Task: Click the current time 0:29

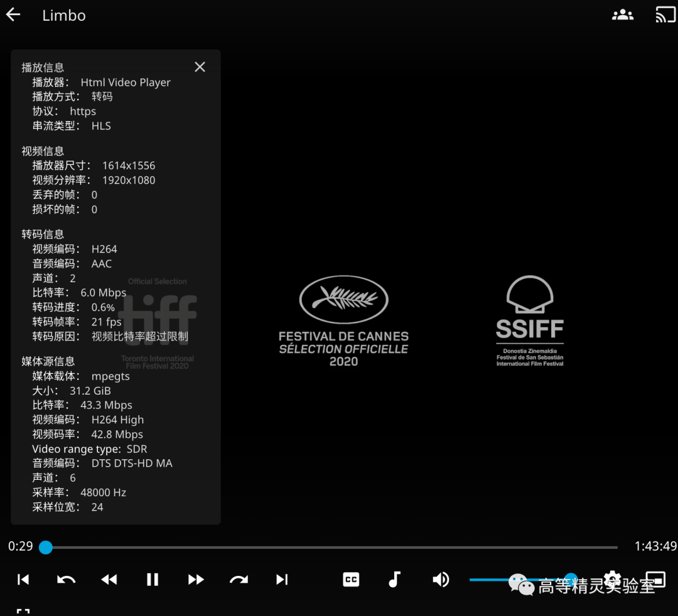Action: 20,546
